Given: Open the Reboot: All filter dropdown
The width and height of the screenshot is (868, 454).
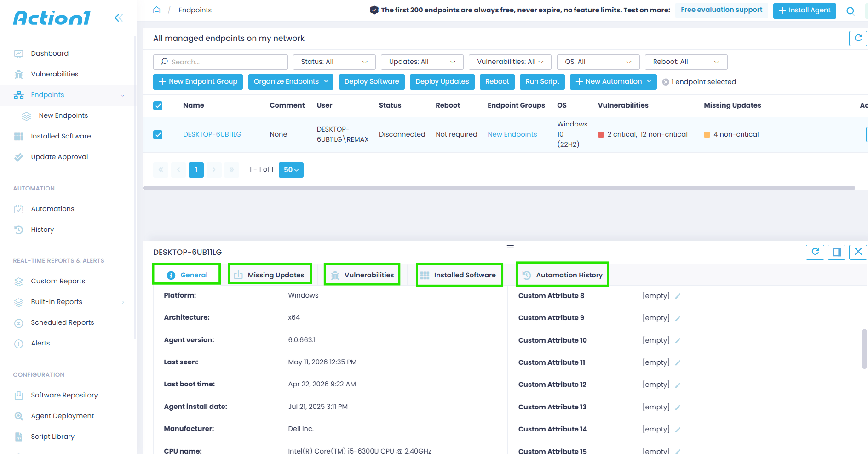Looking at the screenshot, I should pyautogui.click(x=686, y=62).
